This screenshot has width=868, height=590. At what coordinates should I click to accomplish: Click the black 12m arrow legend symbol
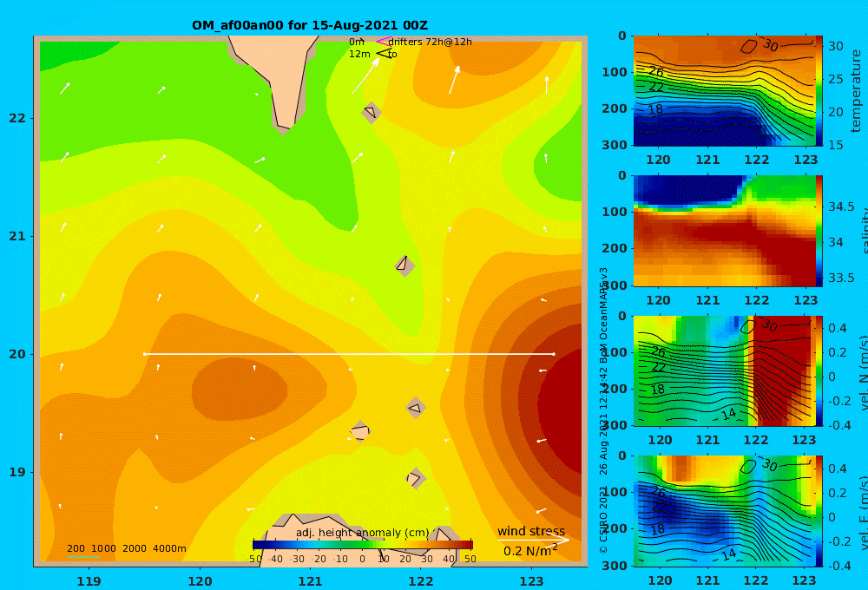coord(383,53)
